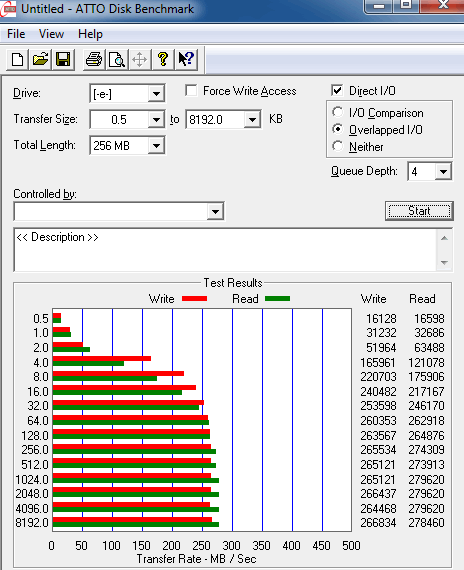Open the Total Length 256 MB dropdown

click(x=156, y=145)
